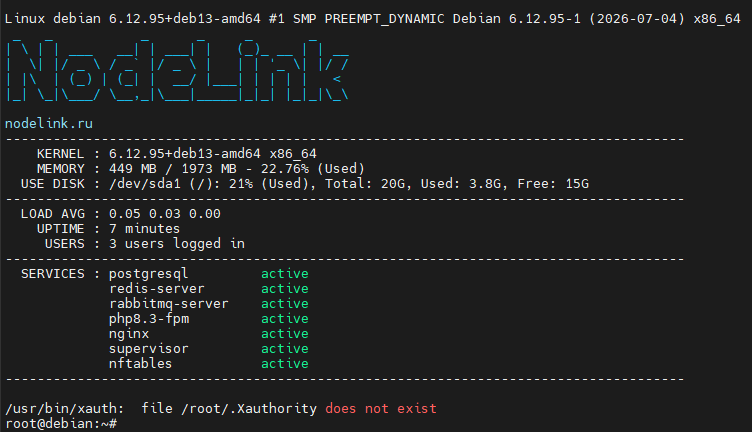Click the active status beside supervisor

(x=284, y=349)
